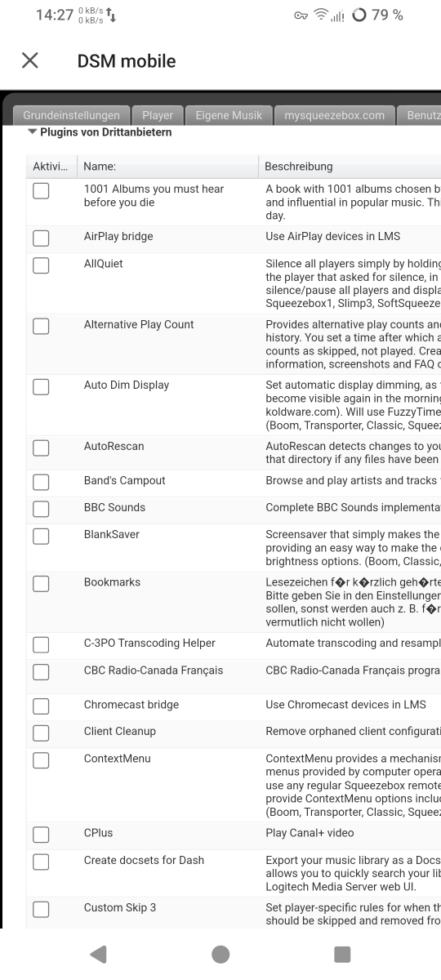The width and height of the screenshot is (441, 980).
Task: Select the Eigene Musik tab
Action: tap(229, 115)
